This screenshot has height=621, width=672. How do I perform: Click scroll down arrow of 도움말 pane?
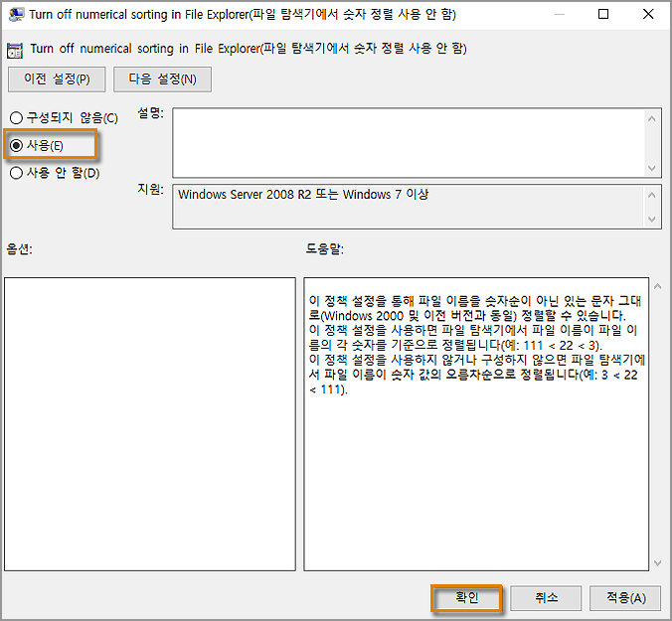[658, 563]
